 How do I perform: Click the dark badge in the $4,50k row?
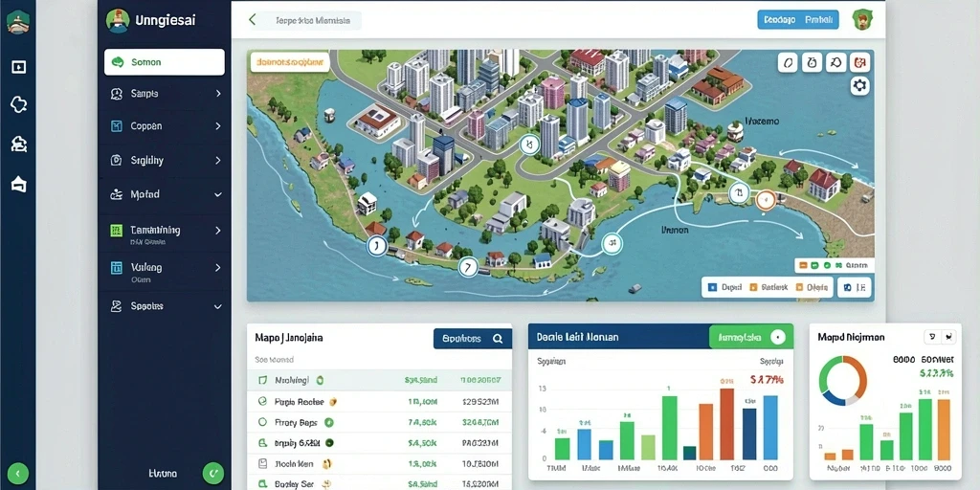(x=329, y=443)
